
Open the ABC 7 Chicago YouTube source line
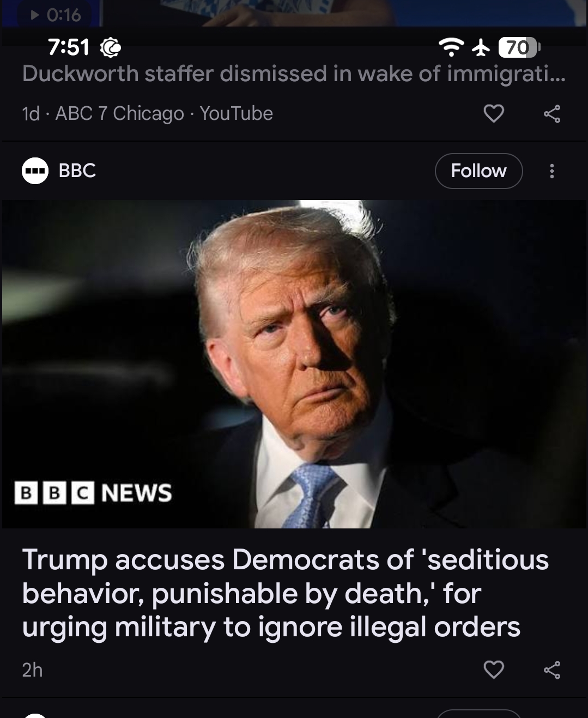(147, 113)
